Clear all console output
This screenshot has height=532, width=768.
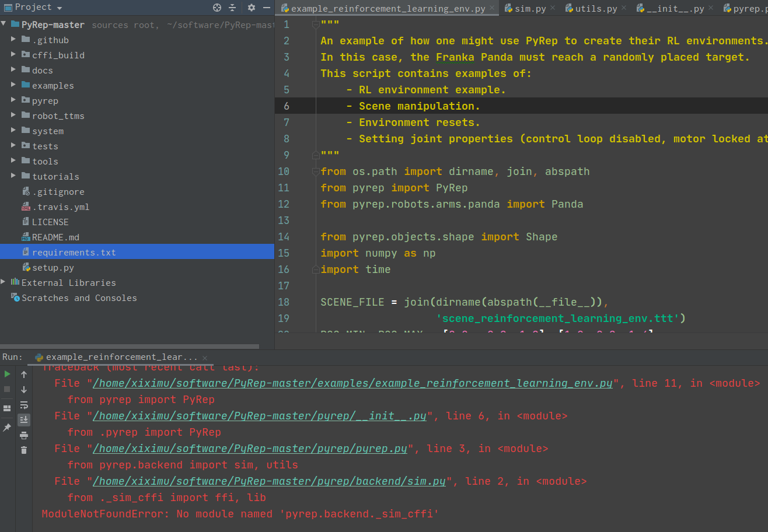(23, 449)
